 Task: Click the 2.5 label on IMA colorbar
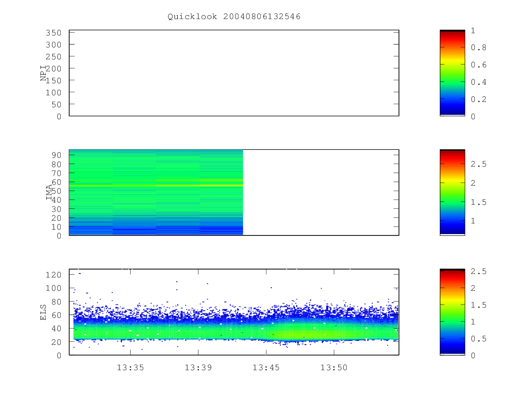pyautogui.click(x=478, y=164)
